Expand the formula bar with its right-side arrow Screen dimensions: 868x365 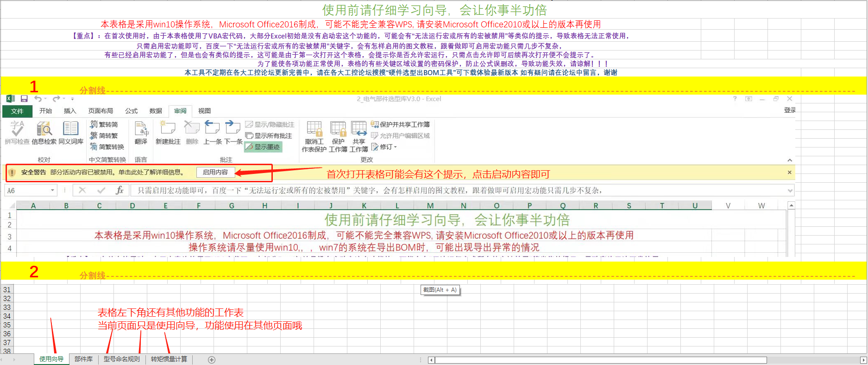click(790, 190)
